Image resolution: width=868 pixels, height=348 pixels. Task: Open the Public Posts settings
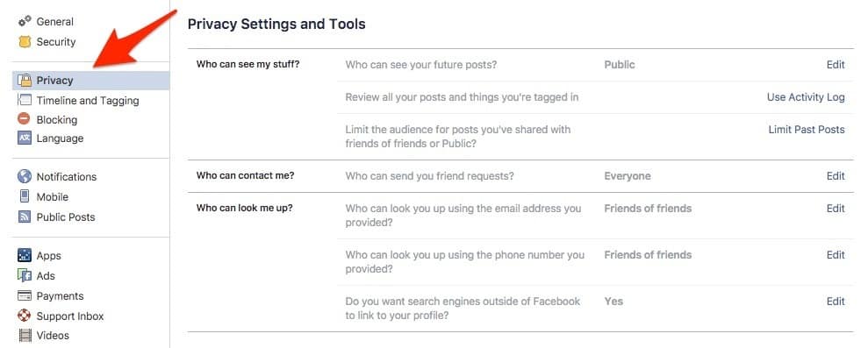[x=65, y=217]
